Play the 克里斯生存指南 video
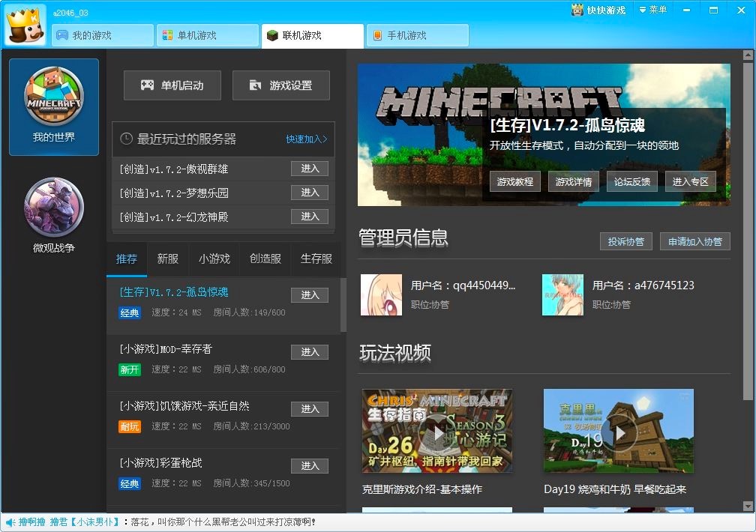Viewport: 756px width, 532px height. 437,432
